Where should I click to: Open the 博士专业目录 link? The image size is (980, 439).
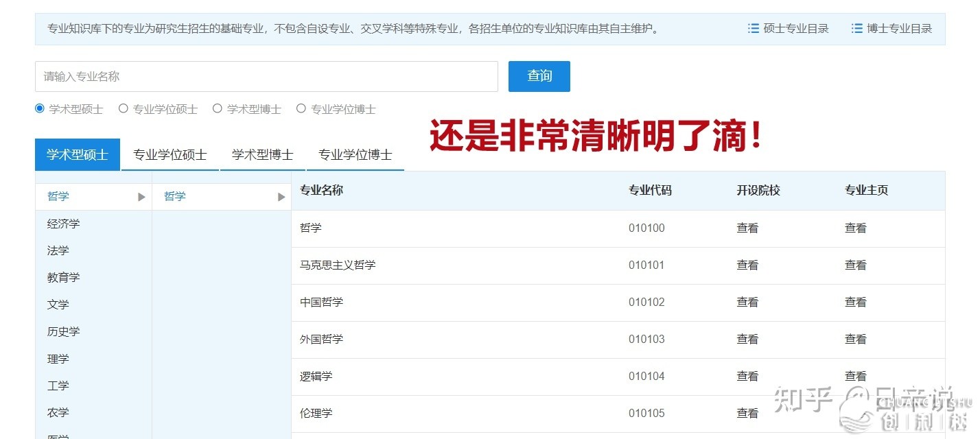(x=900, y=29)
